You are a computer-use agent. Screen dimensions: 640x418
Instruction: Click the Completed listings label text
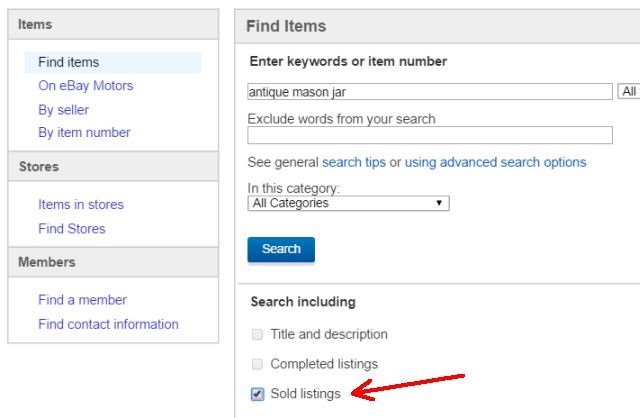coord(324,365)
